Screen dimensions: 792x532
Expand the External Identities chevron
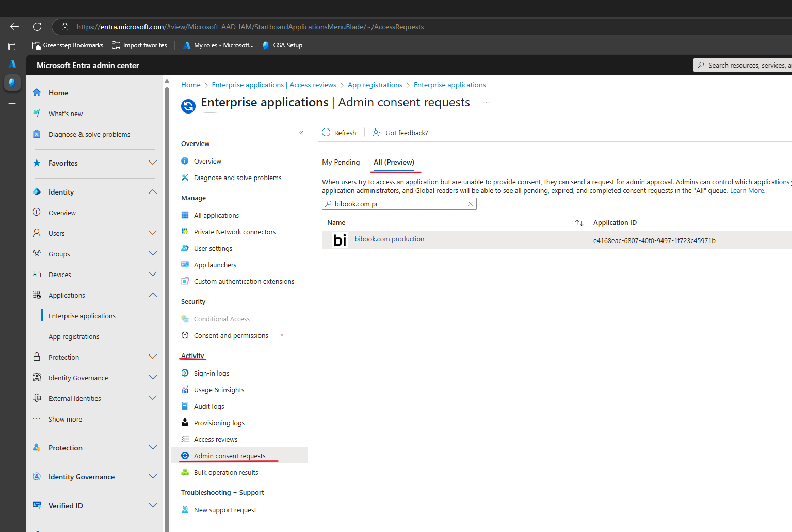(x=153, y=398)
